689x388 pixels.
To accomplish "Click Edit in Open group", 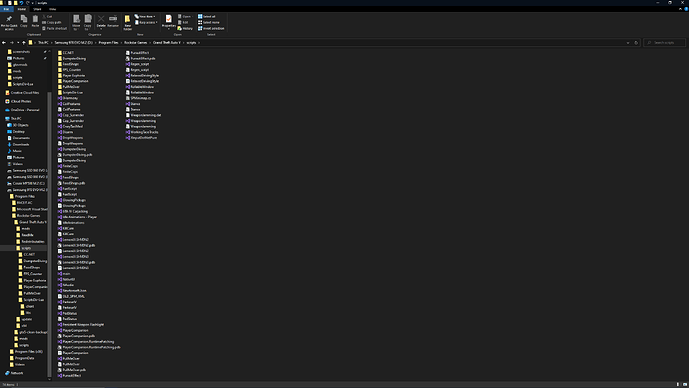I will tap(183, 22).
